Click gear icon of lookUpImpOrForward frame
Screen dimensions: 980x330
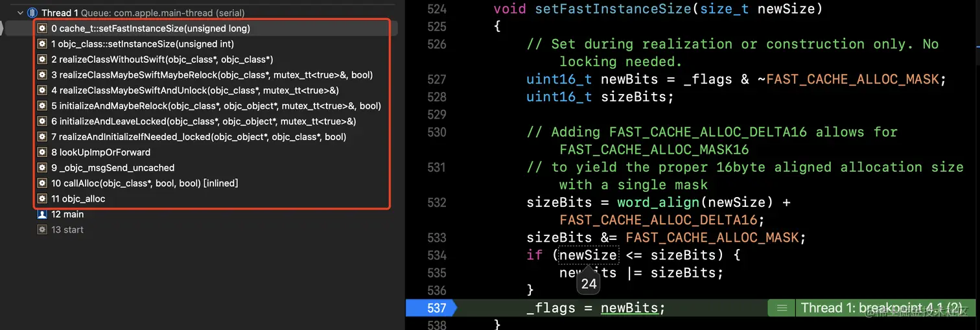click(42, 152)
